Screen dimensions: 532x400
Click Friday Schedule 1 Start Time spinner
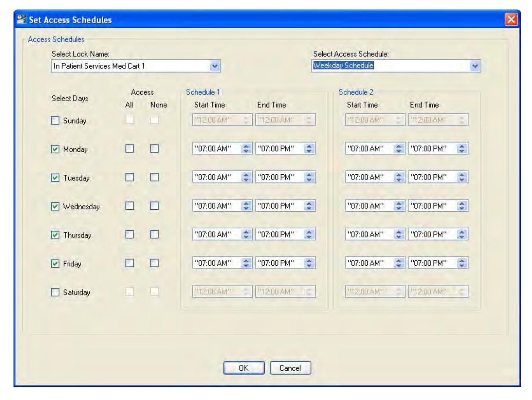[x=246, y=263]
